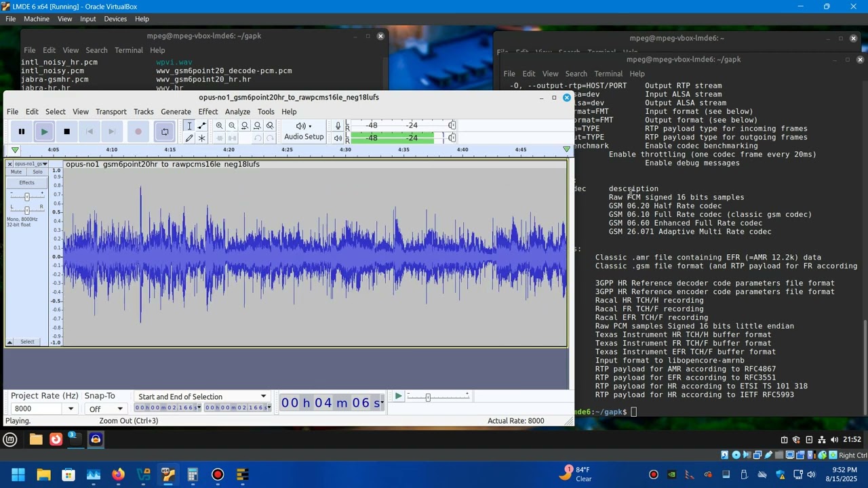
Task: Open Windows Start menu
Action: [18, 474]
